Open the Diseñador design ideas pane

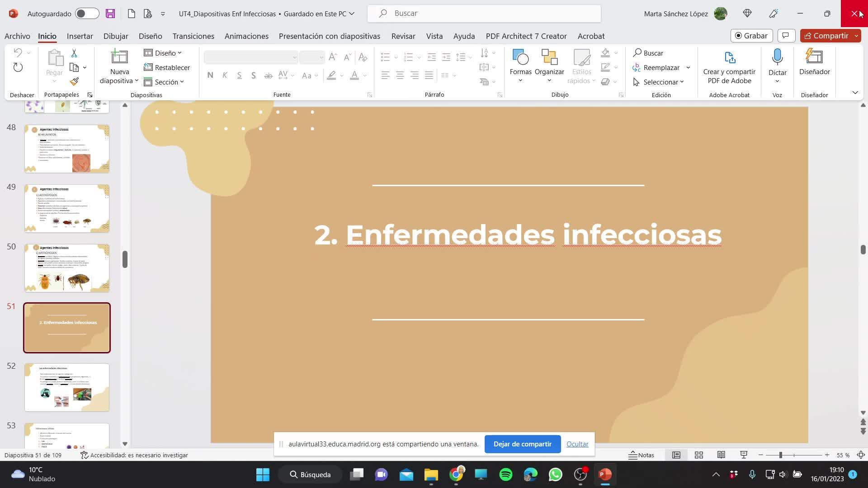click(814, 63)
